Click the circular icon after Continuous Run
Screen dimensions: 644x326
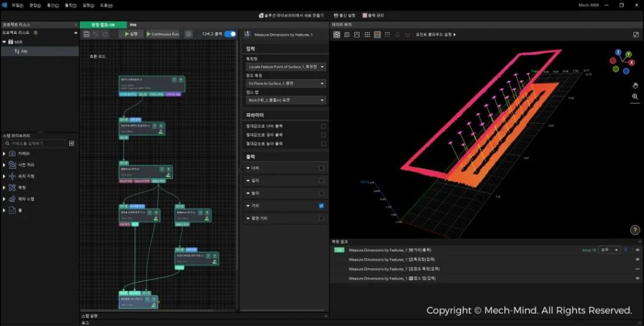[189, 34]
